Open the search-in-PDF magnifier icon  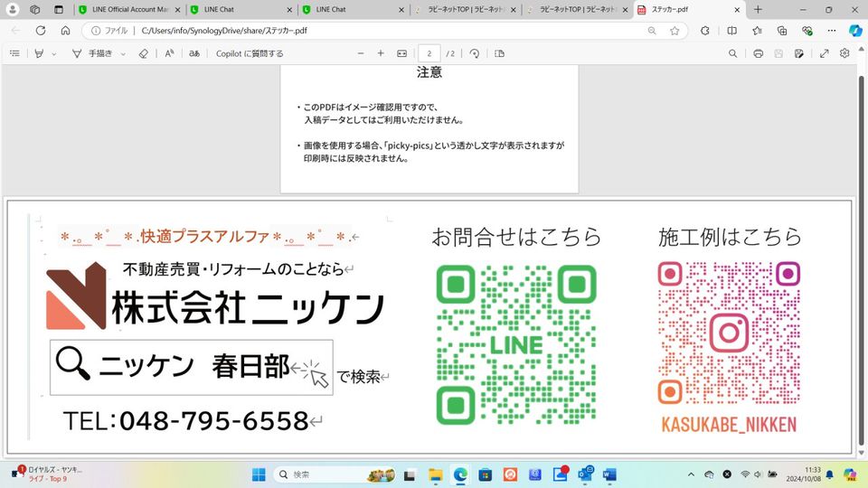click(x=733, y=53)
